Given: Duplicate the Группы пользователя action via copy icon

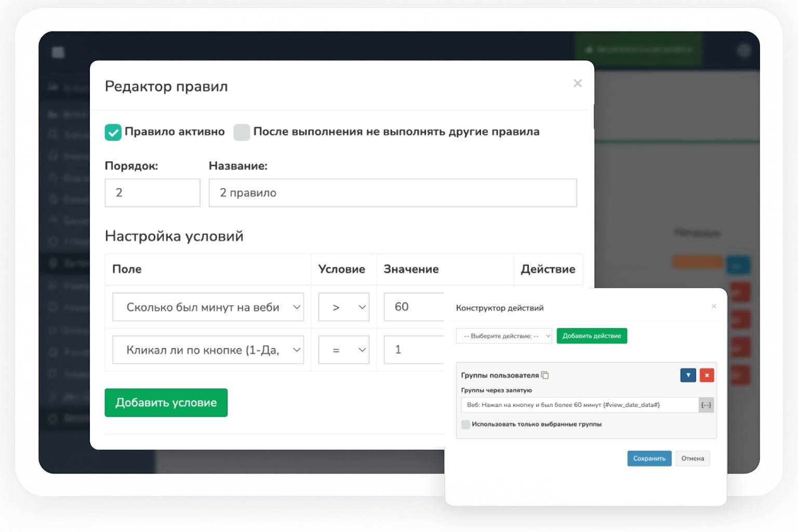Looking at the screenshot, I should pyautogui.click(x=545, y=375).
